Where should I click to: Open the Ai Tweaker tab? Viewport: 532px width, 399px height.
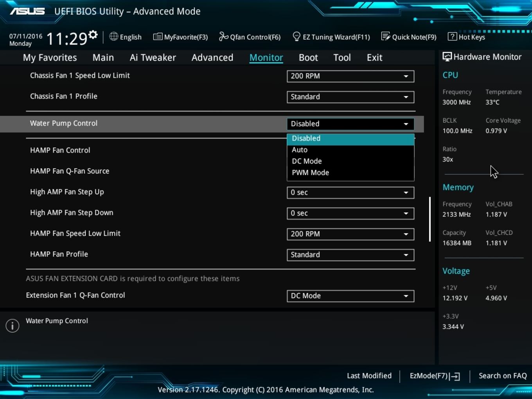pos(153,58)
